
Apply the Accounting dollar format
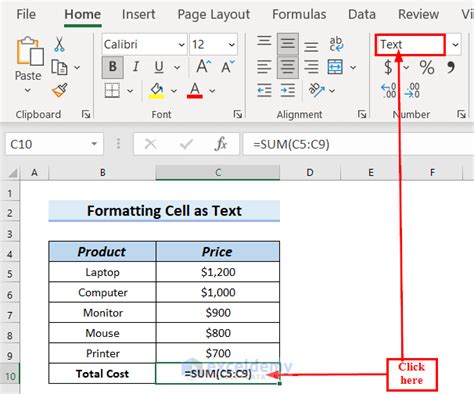(388, 67)
